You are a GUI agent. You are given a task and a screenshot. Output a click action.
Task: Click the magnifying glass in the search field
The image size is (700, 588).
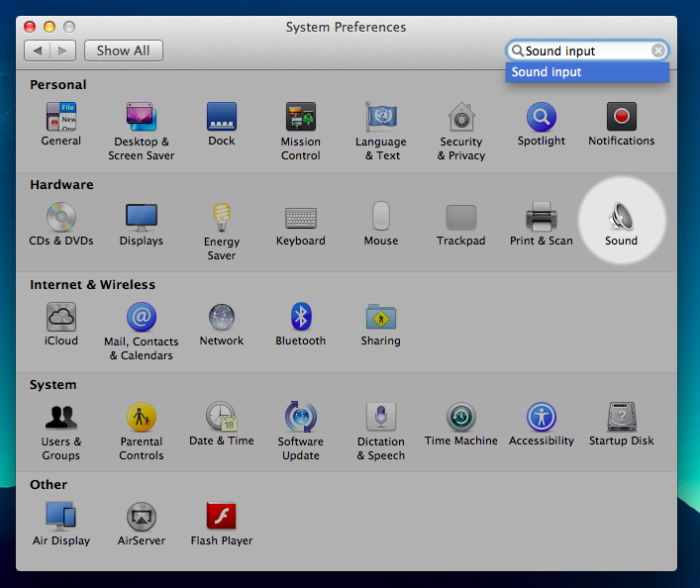coord(517,50)
